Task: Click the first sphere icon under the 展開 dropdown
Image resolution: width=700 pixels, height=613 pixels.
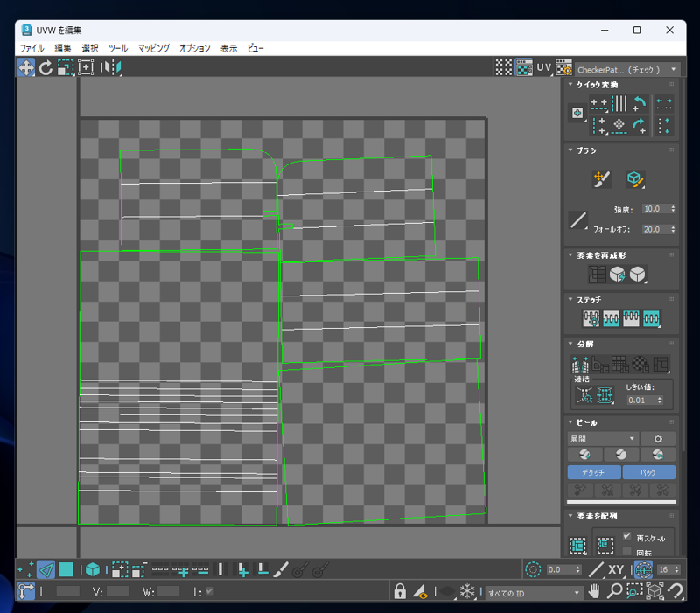Action: tap(584, 455)
